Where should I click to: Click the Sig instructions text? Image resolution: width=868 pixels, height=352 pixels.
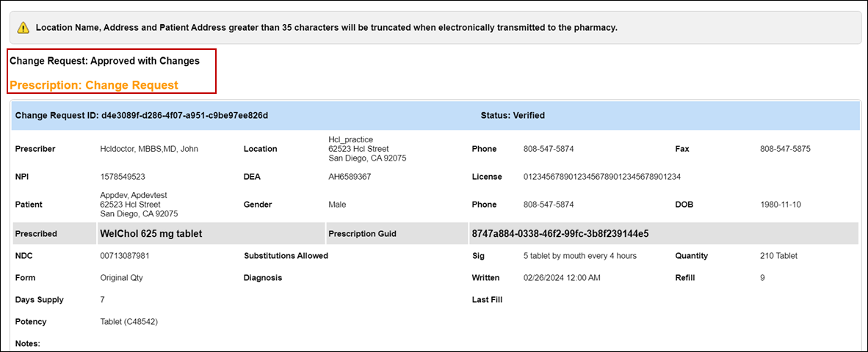click(579, 256)
